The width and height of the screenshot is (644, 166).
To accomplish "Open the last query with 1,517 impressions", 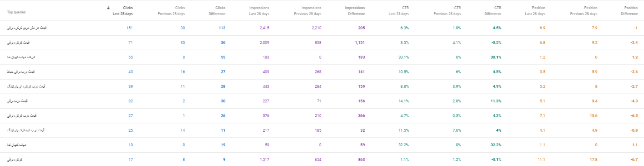I will pos(322,159).
